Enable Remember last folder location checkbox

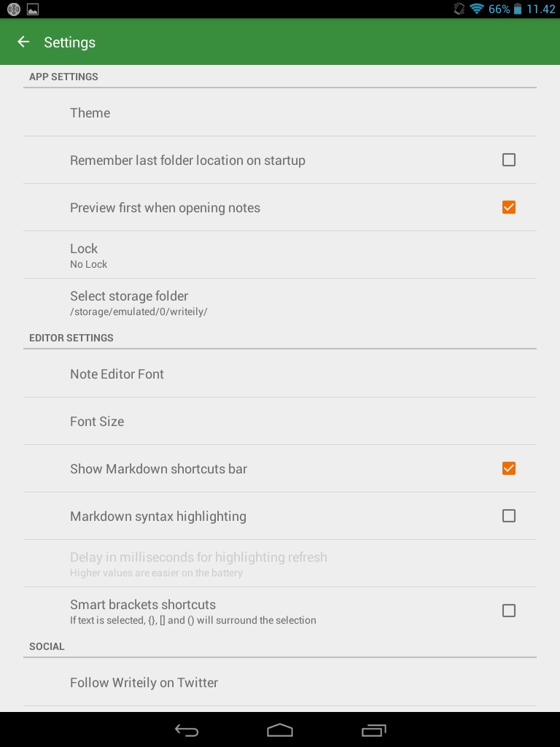[508, 160]
